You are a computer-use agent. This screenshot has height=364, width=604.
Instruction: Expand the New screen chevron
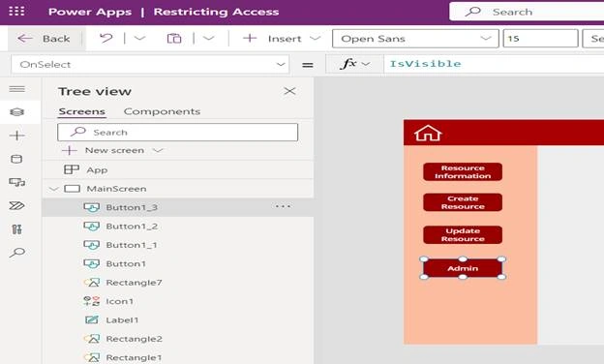coord(158,150)
